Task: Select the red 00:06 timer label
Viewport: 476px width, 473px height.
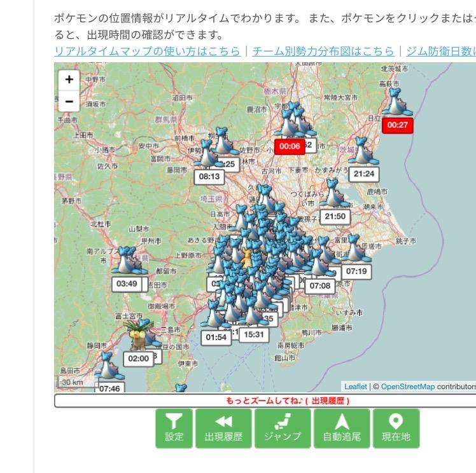Action: (290, 146)
